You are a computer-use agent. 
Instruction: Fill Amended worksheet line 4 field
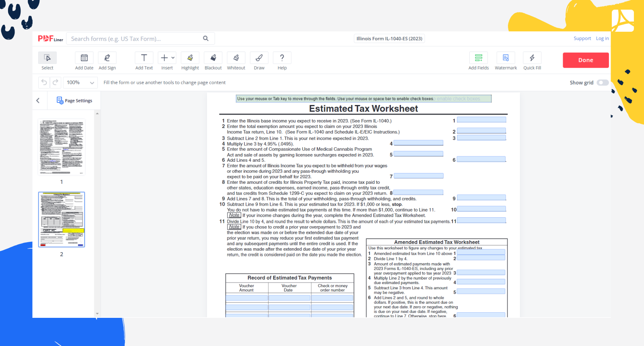[x=481, y=282]
